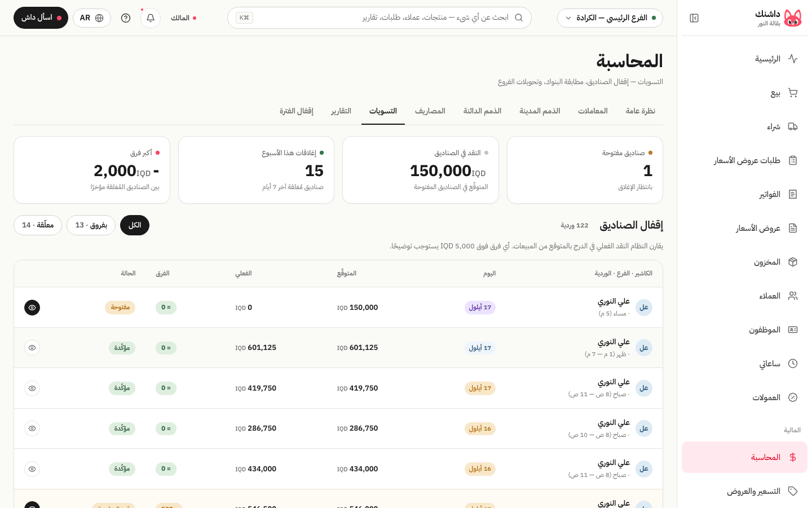
Task: Open العملاء customers page
Action: [744, 296]
